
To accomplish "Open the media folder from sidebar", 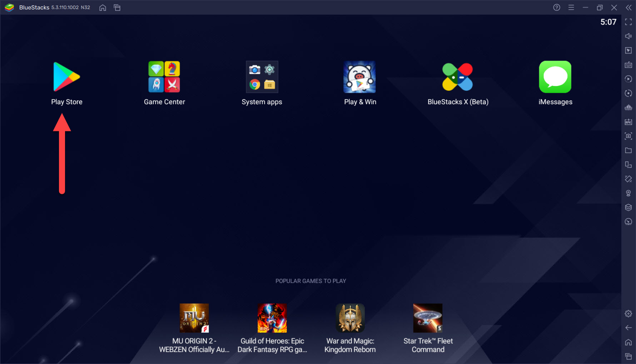I will coord(628,150).
